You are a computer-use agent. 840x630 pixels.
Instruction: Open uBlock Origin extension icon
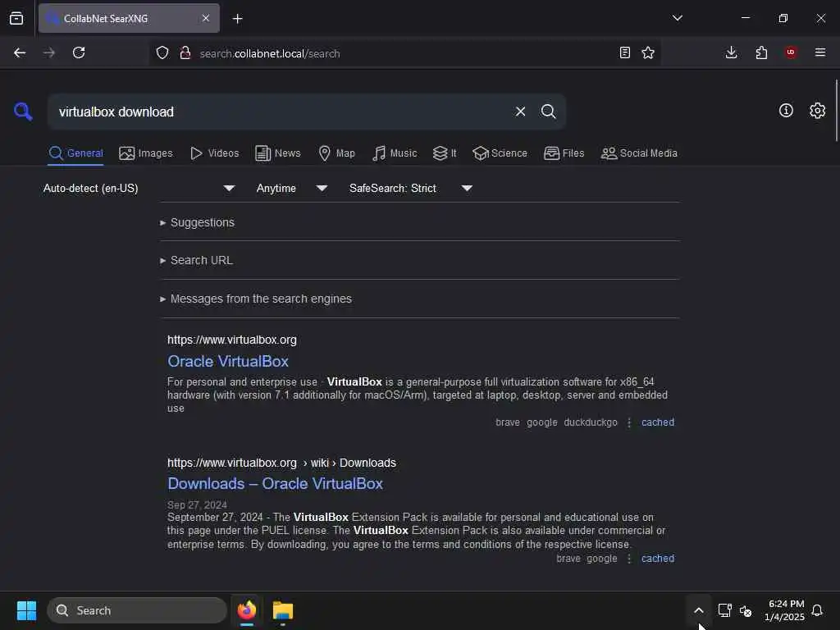[791, 52]
